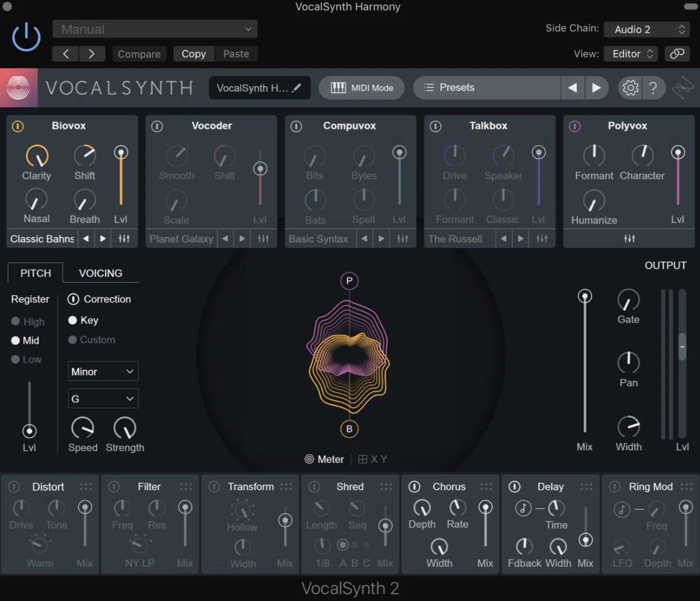Open the settings gear in VocalSynth header

pyautogui.click(x=630, y=87)
